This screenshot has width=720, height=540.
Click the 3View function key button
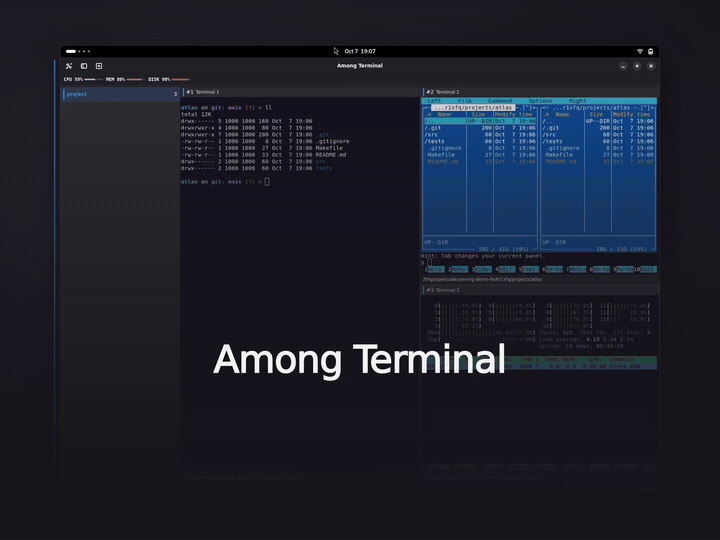(482, 270)
